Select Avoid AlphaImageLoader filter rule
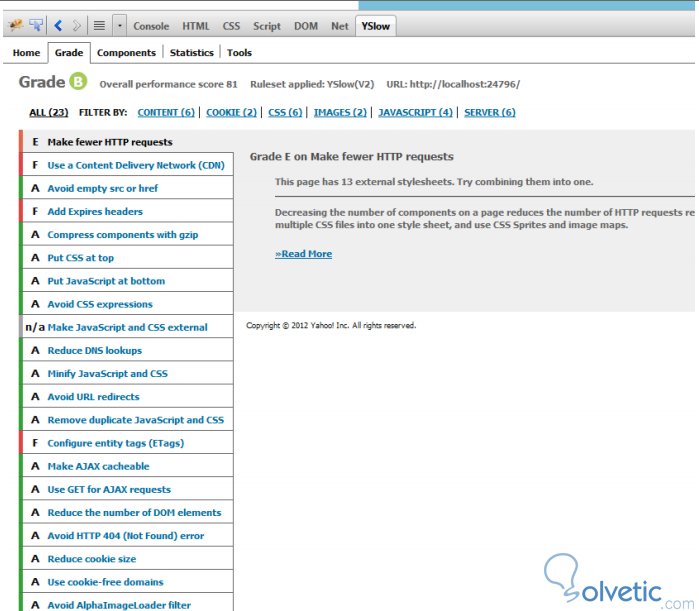The height and width of the screenshot is (611, 699). (x=127, y=603)
